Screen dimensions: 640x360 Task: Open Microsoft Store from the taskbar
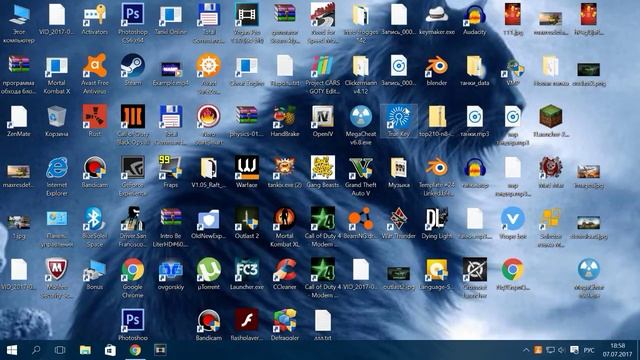[x=110, y=350]
